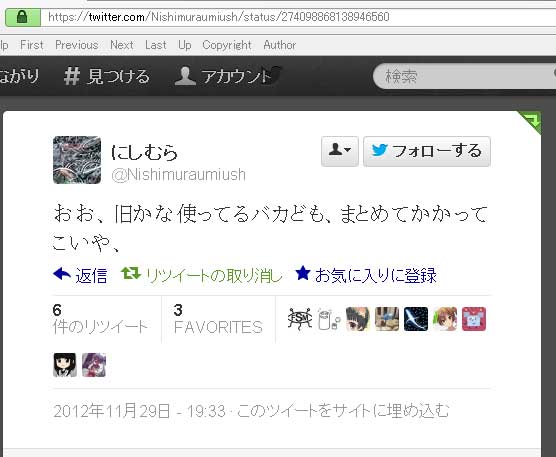Undo retweet via リツイートの取り消し

202,275
